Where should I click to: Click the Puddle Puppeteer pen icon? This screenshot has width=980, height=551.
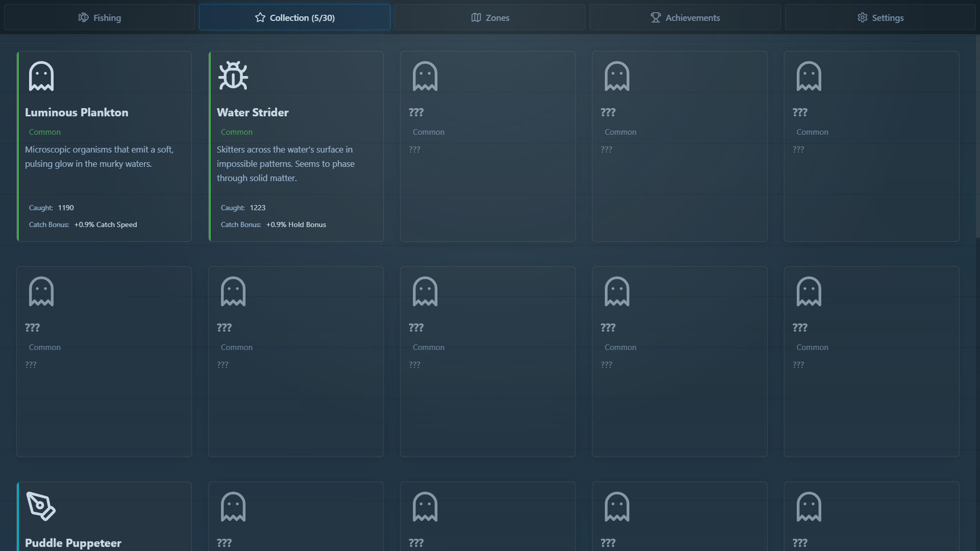point(41,506)
